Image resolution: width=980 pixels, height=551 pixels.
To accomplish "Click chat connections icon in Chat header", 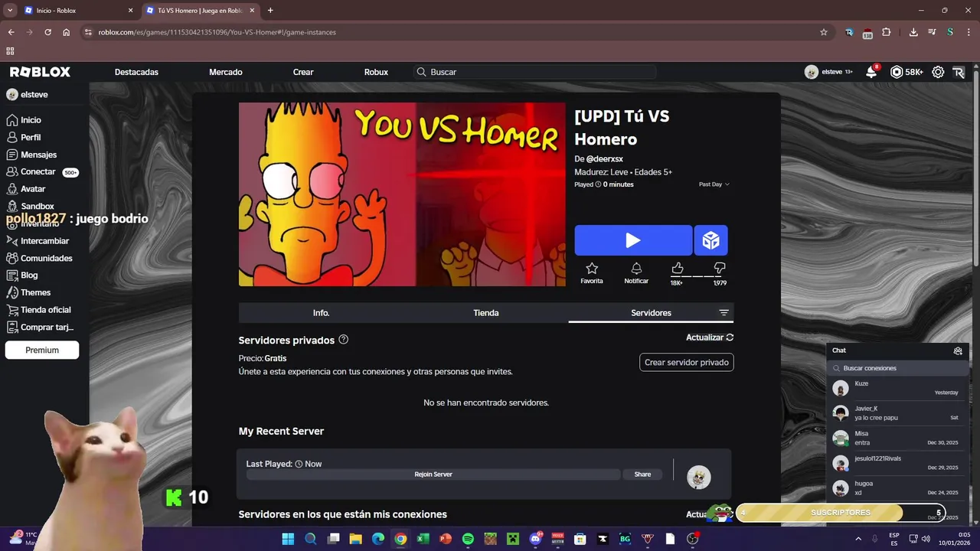I will [x=958, y=350].
